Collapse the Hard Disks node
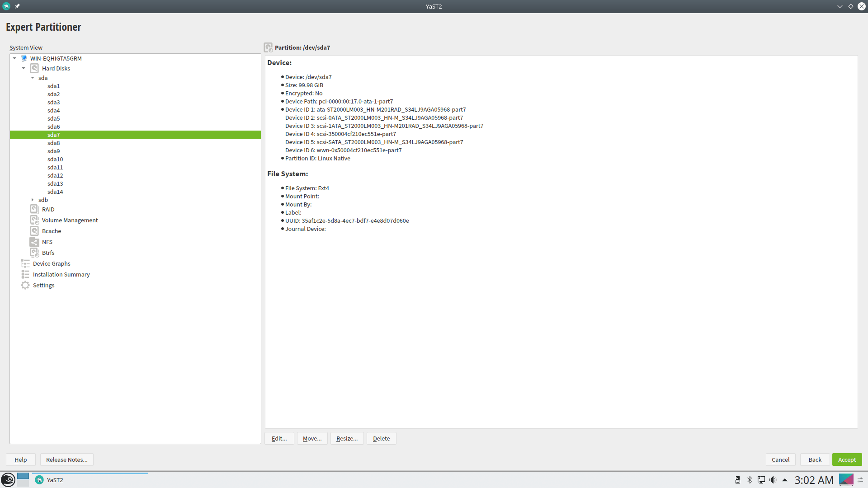 click(x=24, y=68)
